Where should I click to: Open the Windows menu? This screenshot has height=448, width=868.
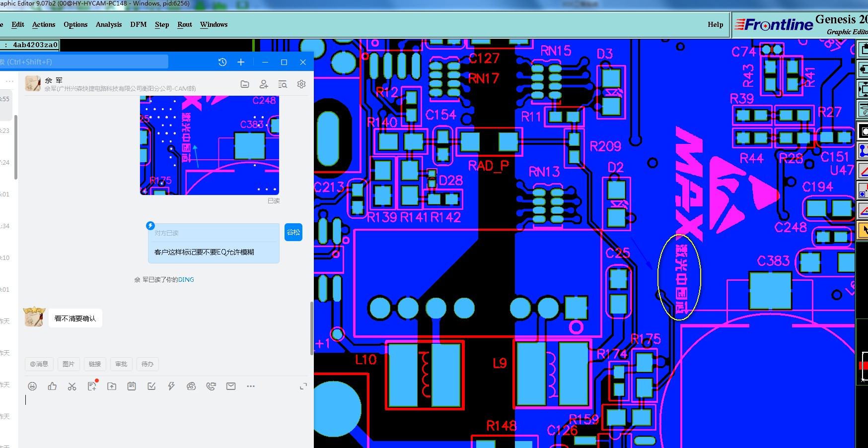click(x=214, y=25)
